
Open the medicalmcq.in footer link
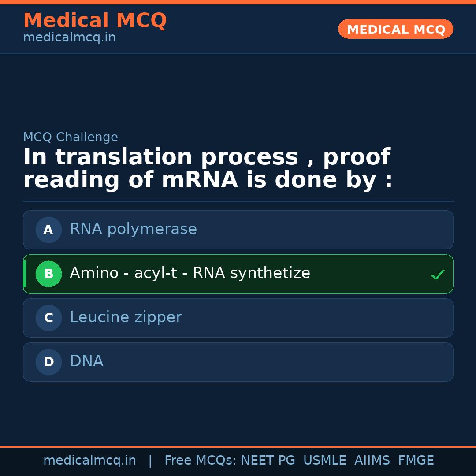pyautogui.click(x=89, y=461)
